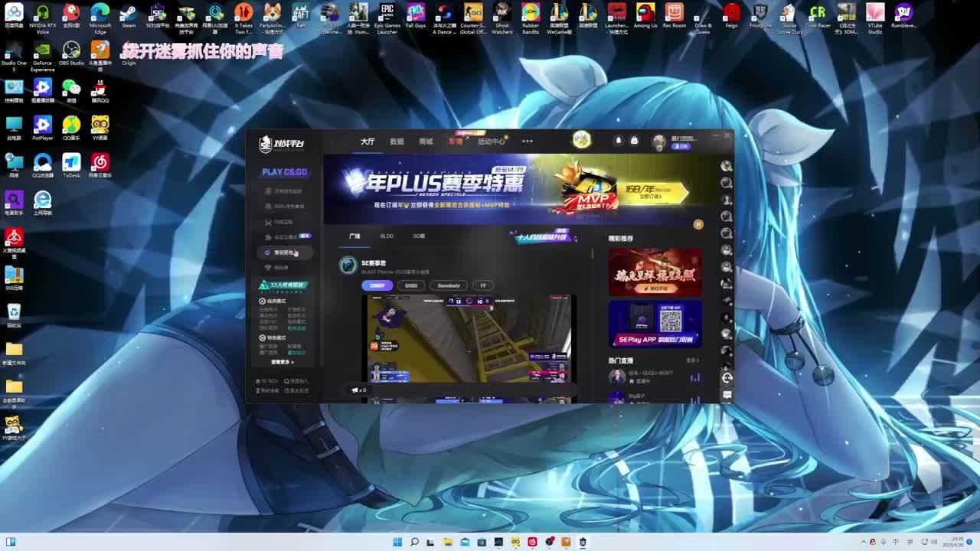
Task: Open the 大厅 tab in 5E client
Action: point(367,142)
